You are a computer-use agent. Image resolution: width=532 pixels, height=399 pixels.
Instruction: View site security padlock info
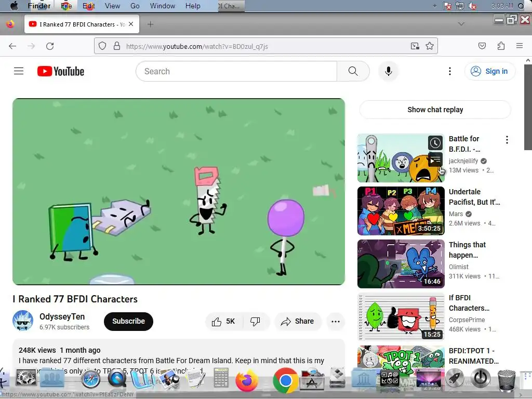point(117,46)
